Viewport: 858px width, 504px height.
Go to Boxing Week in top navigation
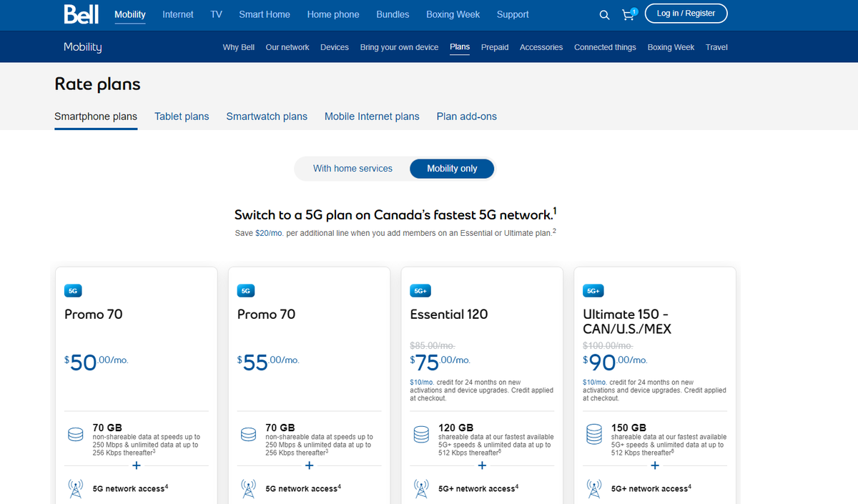453,14
